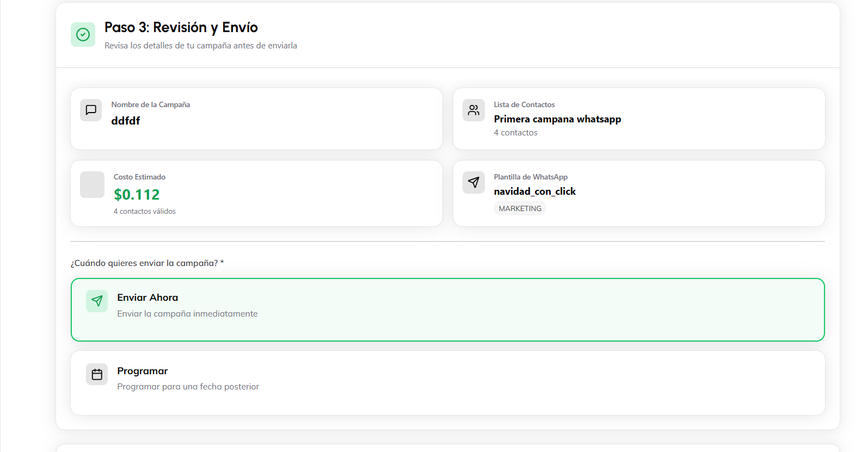Viewport: 868px width, 452px height.
Task: Click the navidad_con_click template name
Action: click(534, 191)
